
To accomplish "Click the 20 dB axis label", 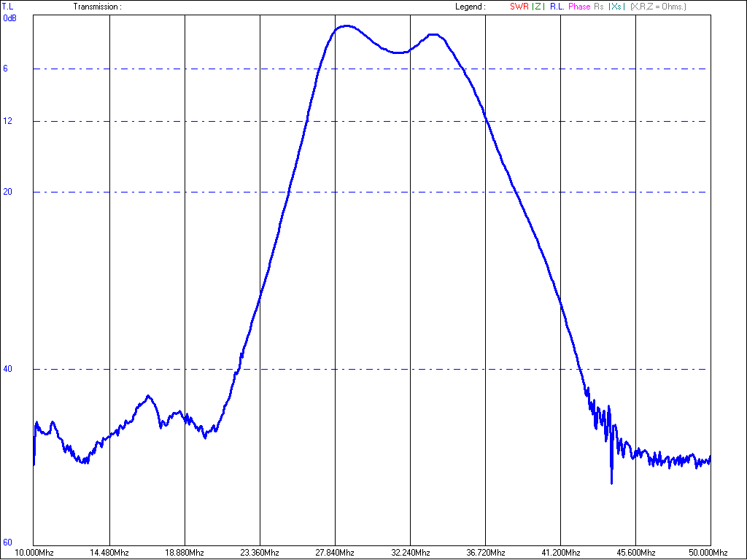I will tap(7, 192).
